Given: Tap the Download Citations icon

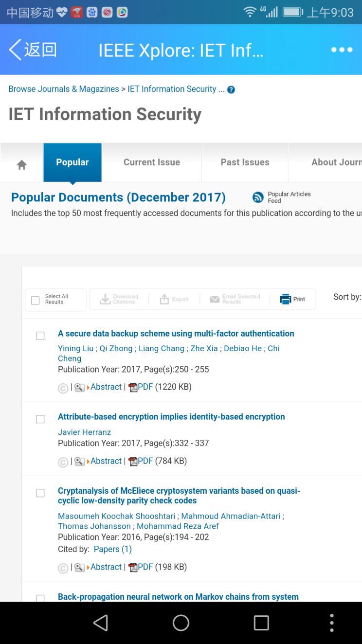Looking at the screenshot, I should 105,299.
